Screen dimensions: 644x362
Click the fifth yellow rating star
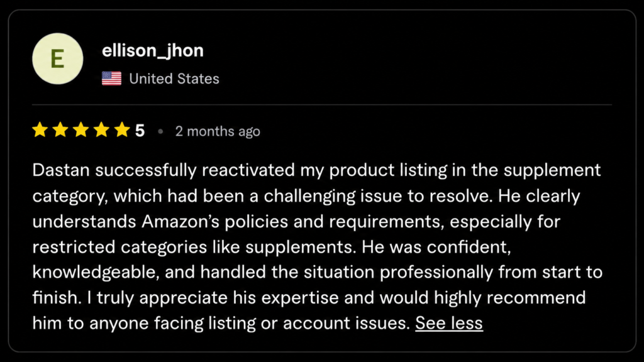click(121, 131)
